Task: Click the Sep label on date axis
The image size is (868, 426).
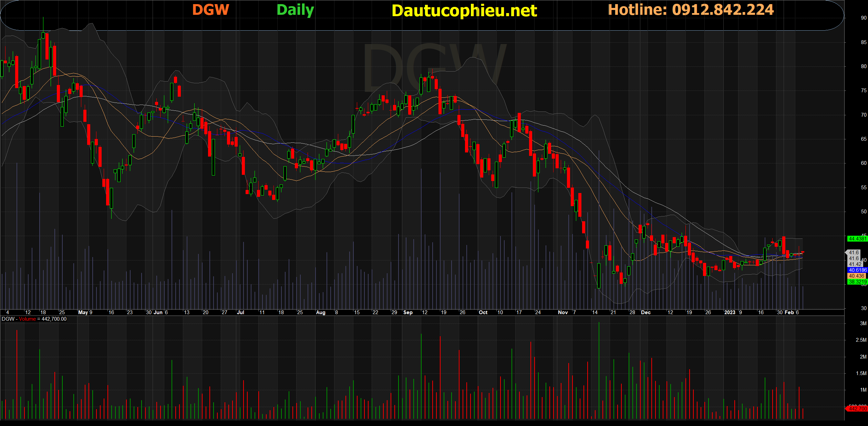Action: (408, 312)
